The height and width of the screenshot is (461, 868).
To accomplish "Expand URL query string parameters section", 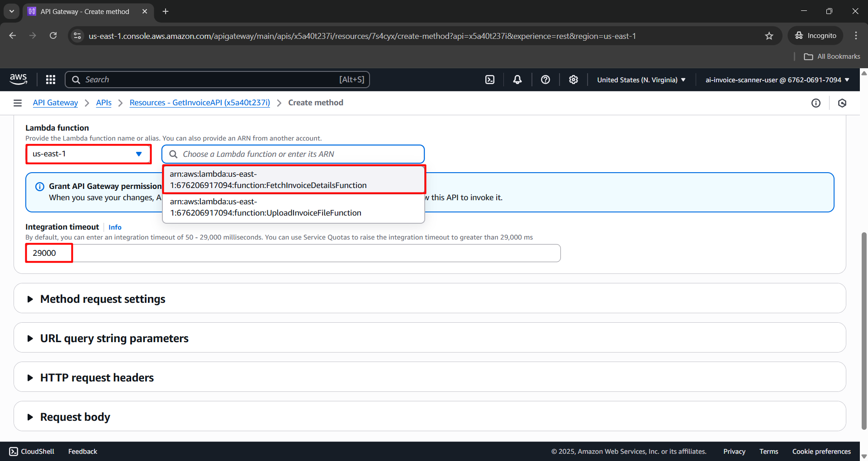I will click(x=114, y=339).
